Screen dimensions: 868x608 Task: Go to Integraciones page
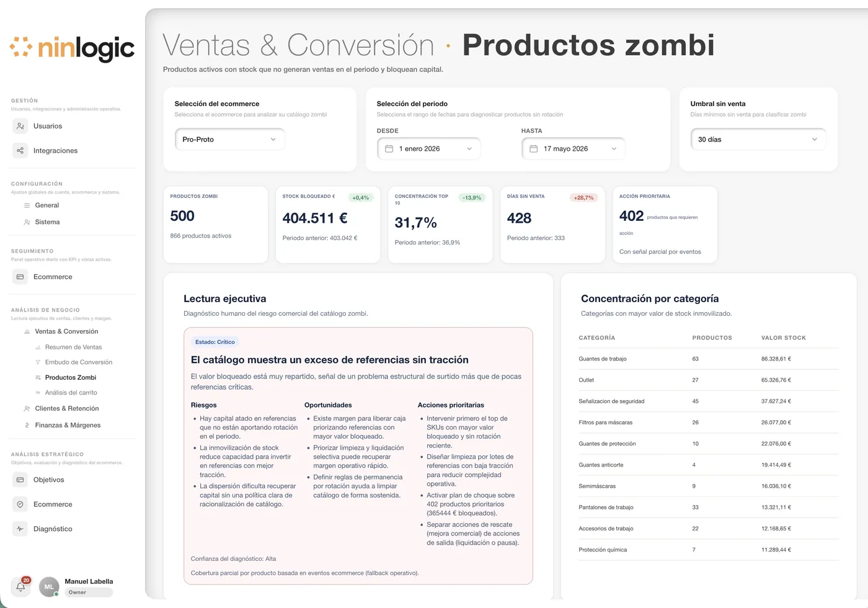[x=55, y=151]
